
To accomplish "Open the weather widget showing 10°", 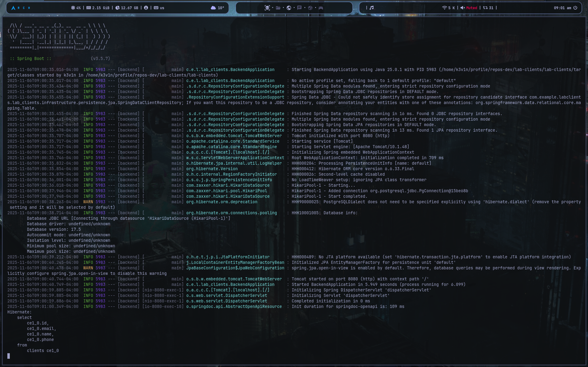I will click(217, 8).
